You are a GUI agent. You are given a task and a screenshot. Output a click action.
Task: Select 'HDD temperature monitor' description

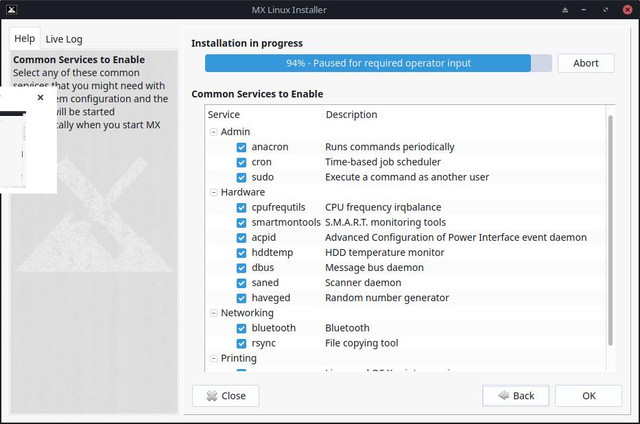tap(384, 253)
